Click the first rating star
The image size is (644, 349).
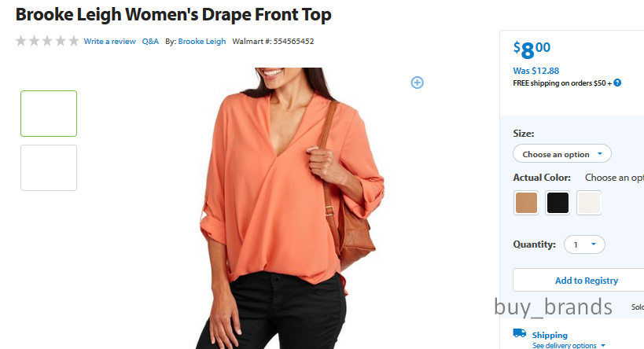tap(21, 41)
